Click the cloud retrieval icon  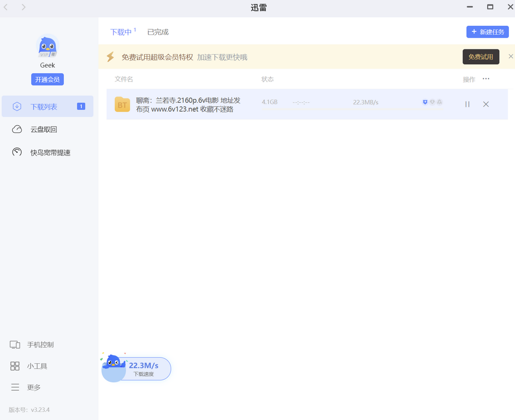click(x=17, y=129)
